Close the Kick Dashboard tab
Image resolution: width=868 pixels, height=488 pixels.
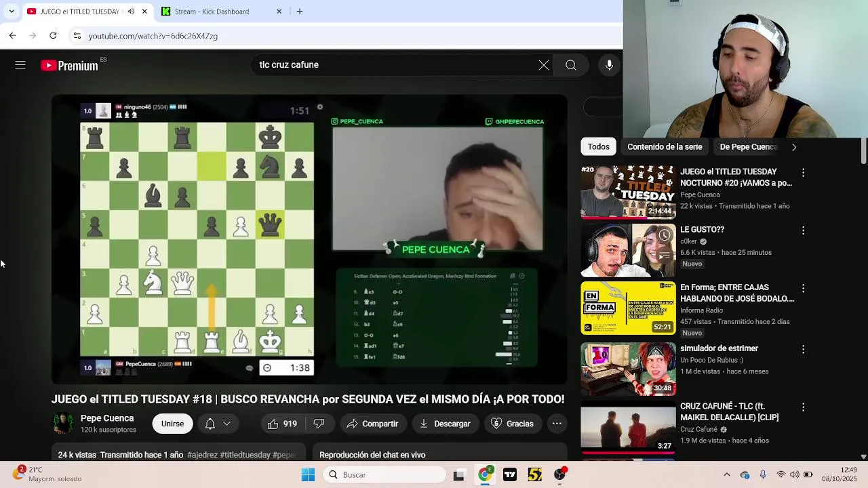tap(279, 12)
